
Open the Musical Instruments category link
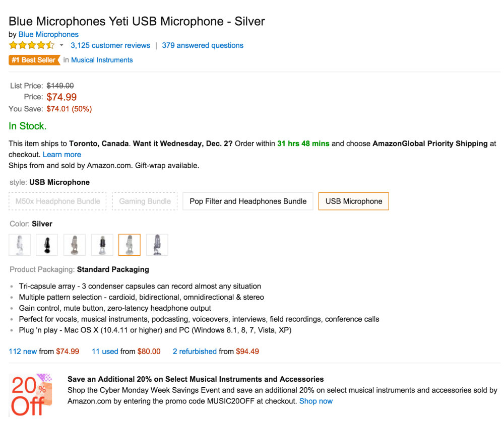(x=102, y=60)
